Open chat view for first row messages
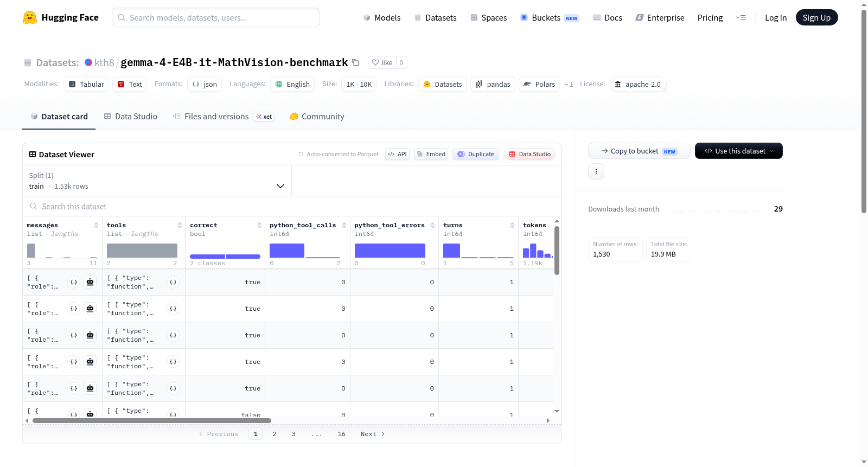The width and height of the screenshot is (868, 467). coord(90,282)
